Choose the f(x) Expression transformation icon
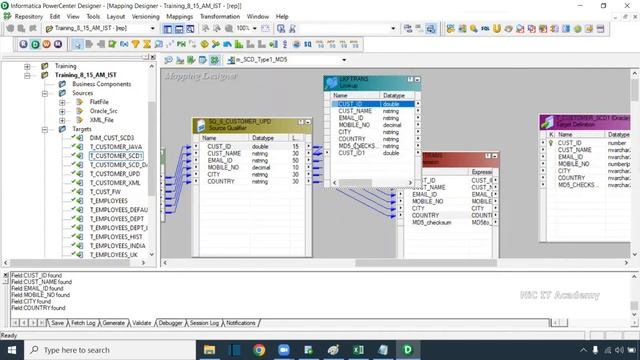 click(x=124, y=44)
